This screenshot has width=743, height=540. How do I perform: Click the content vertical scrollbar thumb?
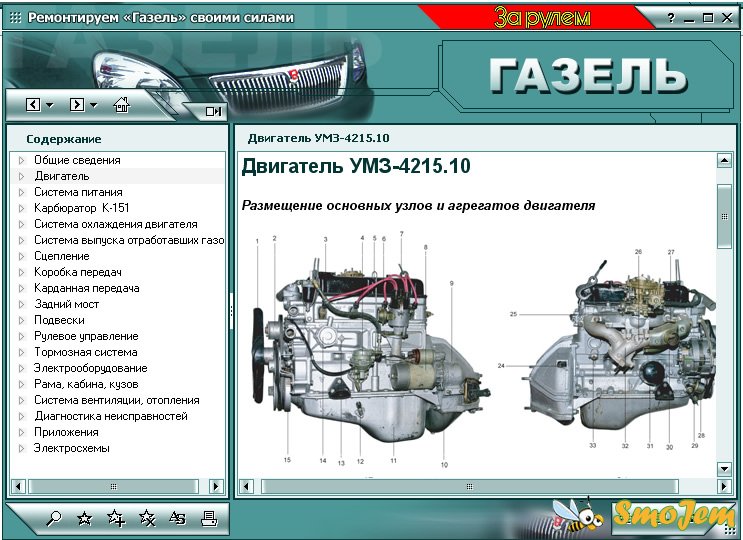pyautogui.click(x=724, y=216)
